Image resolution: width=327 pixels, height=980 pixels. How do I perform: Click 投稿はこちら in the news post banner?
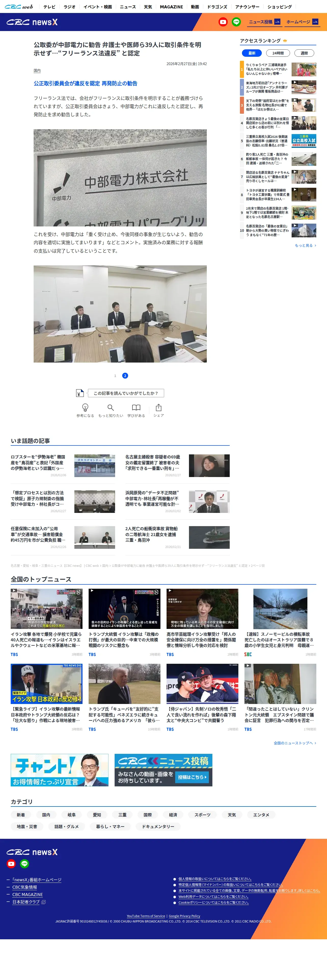192,777
